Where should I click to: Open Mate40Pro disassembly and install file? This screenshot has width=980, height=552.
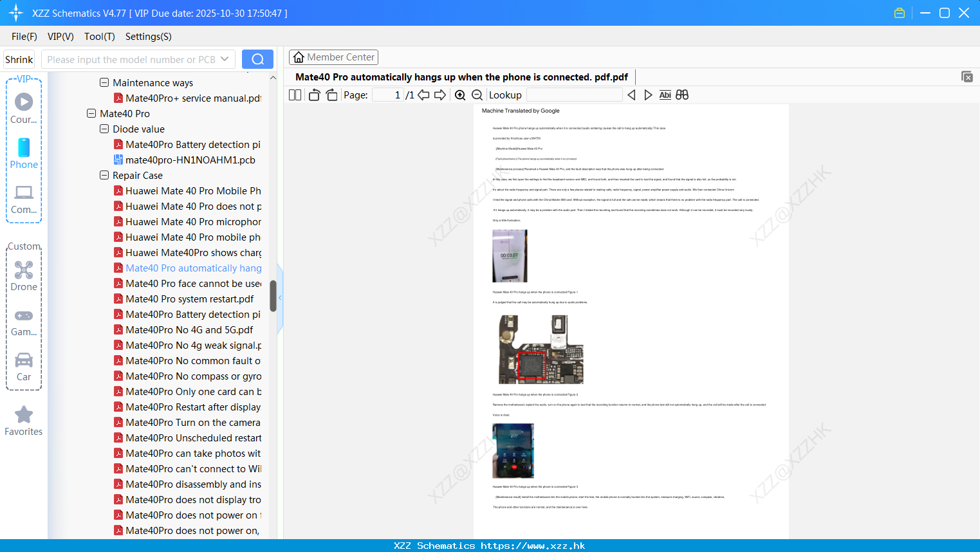pyautogui.click(x=187, y=484)
